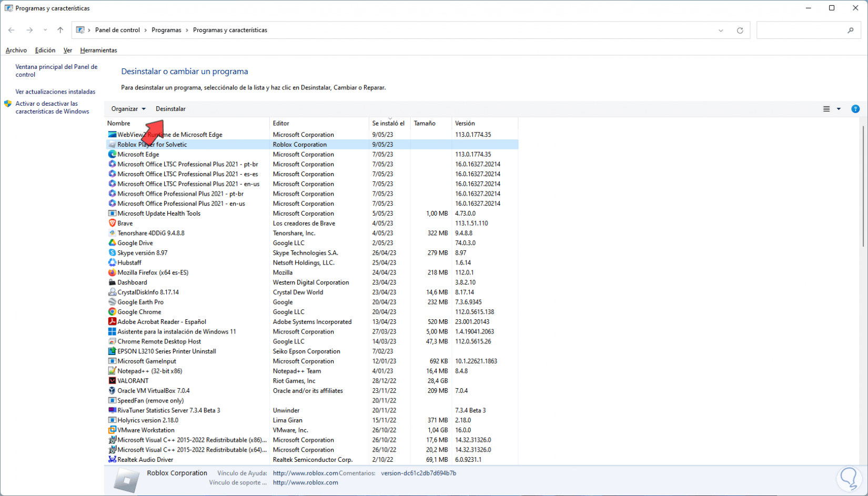Open the Ver menu
Viewport: 868px width, 496px height.
coord(68,50)
